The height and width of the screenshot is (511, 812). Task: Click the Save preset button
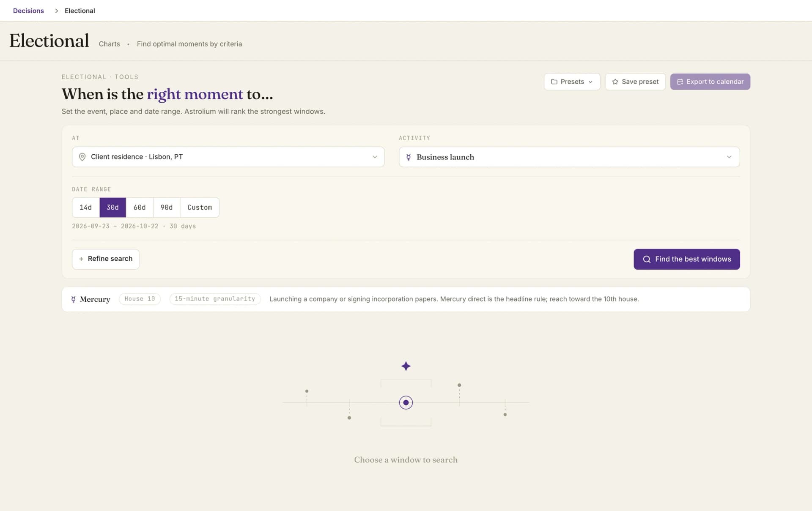point(635,82)
